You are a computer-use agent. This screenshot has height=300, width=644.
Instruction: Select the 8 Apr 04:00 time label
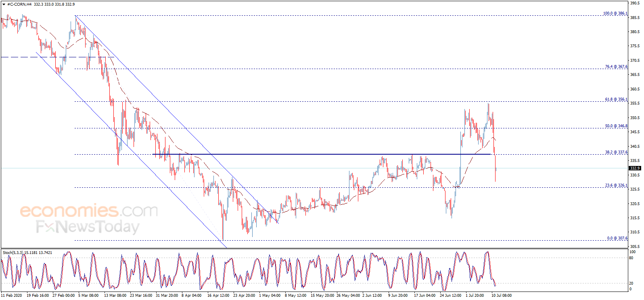click(192, 296)
